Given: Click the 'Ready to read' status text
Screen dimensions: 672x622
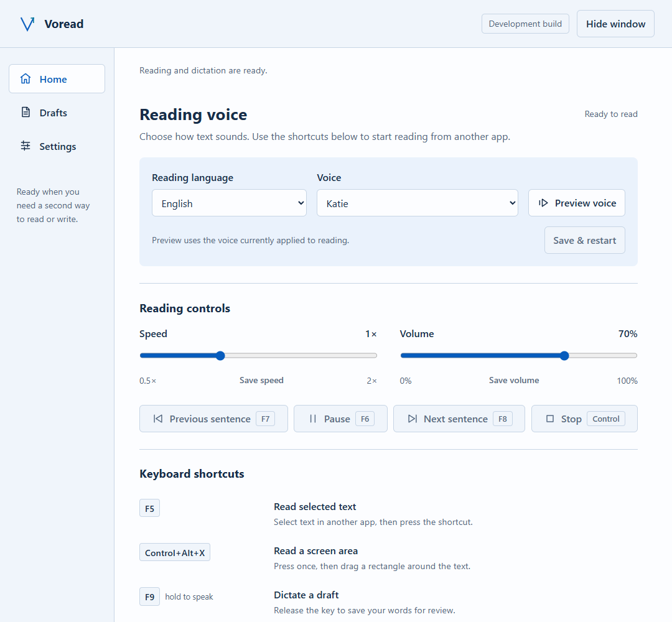Looking at the screenshot, I should pyautogui.click(x=611, y=114).
